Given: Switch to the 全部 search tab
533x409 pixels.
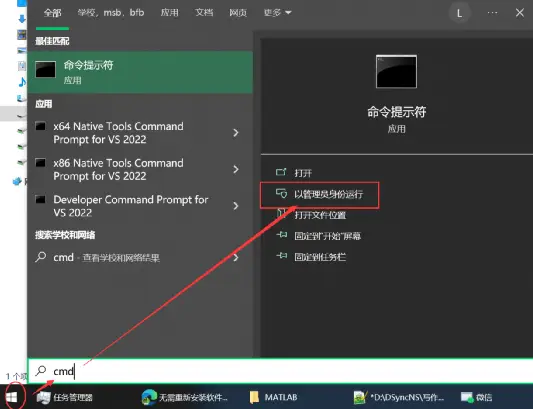Looking at the screenshot, I should (x=52, y=13).
